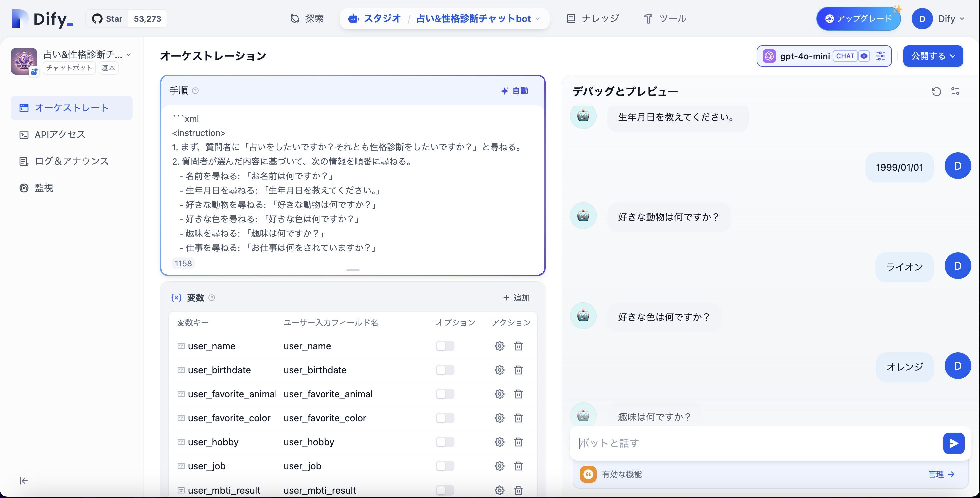Screen dimensions: 980x498
Task: Open the 監視 monitoring section
Action: coord(43,188)
